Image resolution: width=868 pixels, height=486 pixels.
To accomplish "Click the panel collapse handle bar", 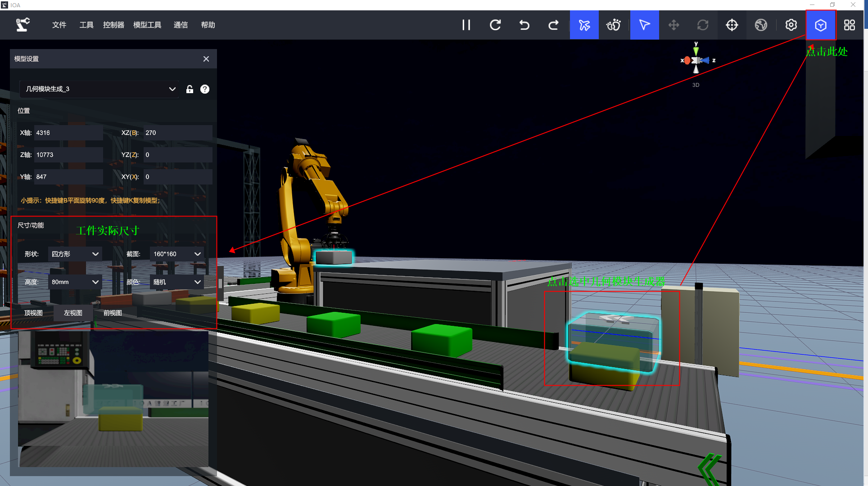I will [x=220, y=283].
